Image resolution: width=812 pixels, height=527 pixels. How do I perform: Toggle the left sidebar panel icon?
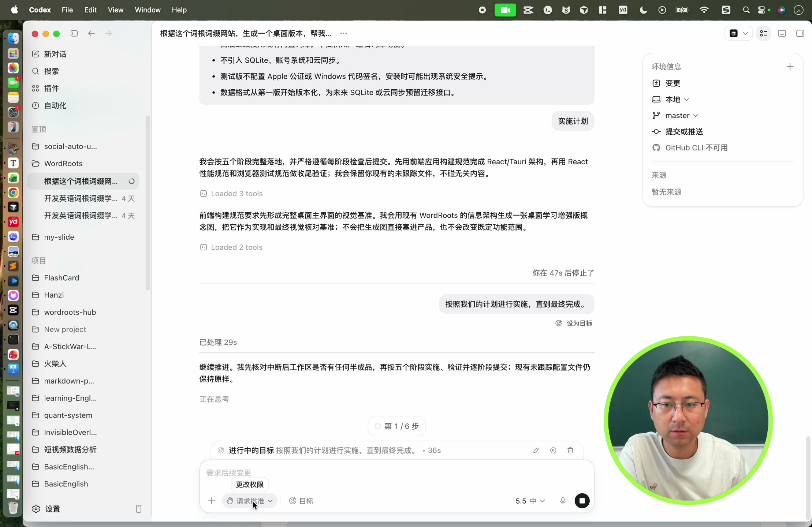pyautogui.click(x=74, y=33)
